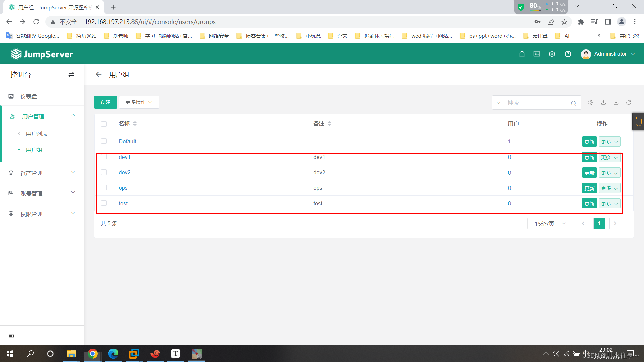Click the back arrow beside 用户组 title

pyautogui.click(x=98, y=74)
